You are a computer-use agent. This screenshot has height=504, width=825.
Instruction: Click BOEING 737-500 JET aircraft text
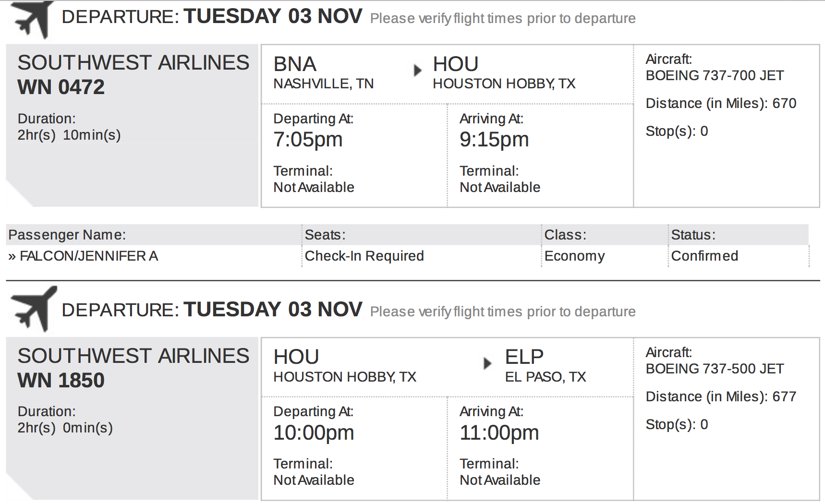(715, 369)
